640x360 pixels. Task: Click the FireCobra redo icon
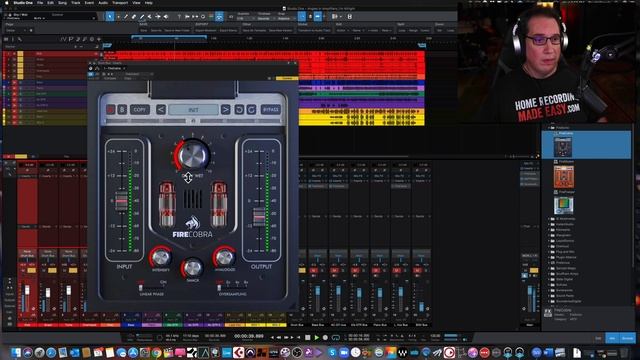click(x=251, y=109)
